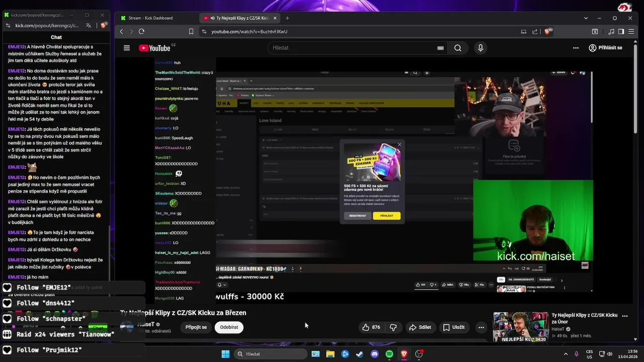644x362 pixels.
Task: Click the Přihlásit se sign-in button
Action: [x=606, y=48]
